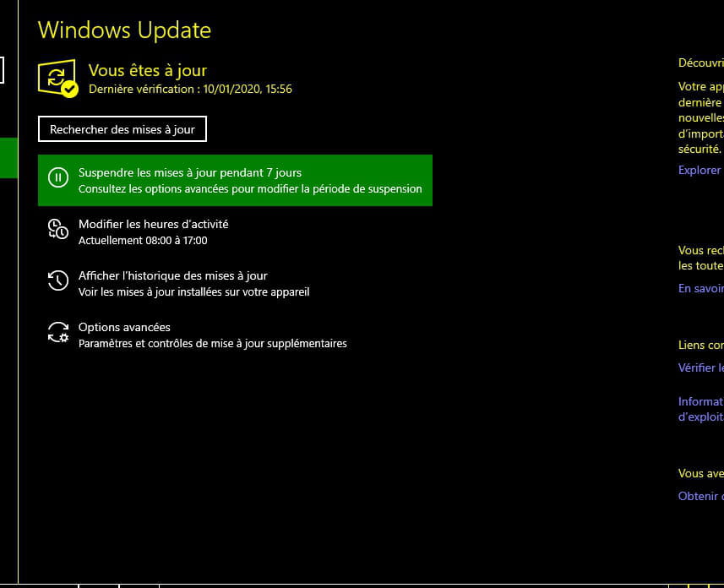Open "Modifier les heures d'activité"

coord(235,231)
